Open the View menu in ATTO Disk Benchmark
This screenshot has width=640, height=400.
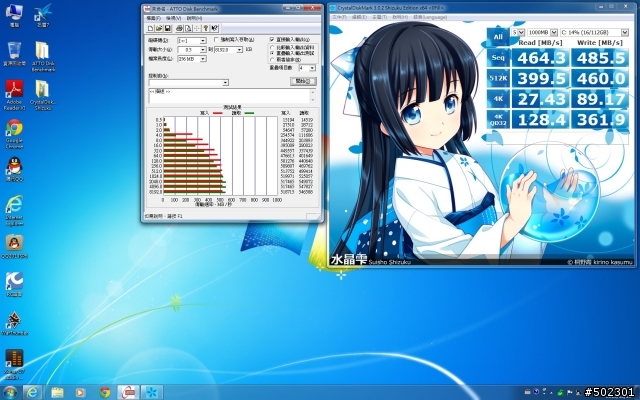coord(173,18)
